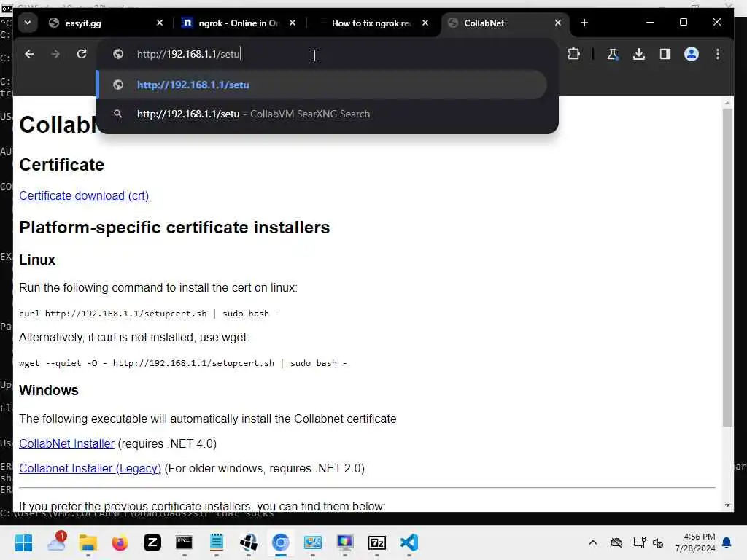Open File Explorer from the taskbar

pyautogui.click(x=88, y=542)
